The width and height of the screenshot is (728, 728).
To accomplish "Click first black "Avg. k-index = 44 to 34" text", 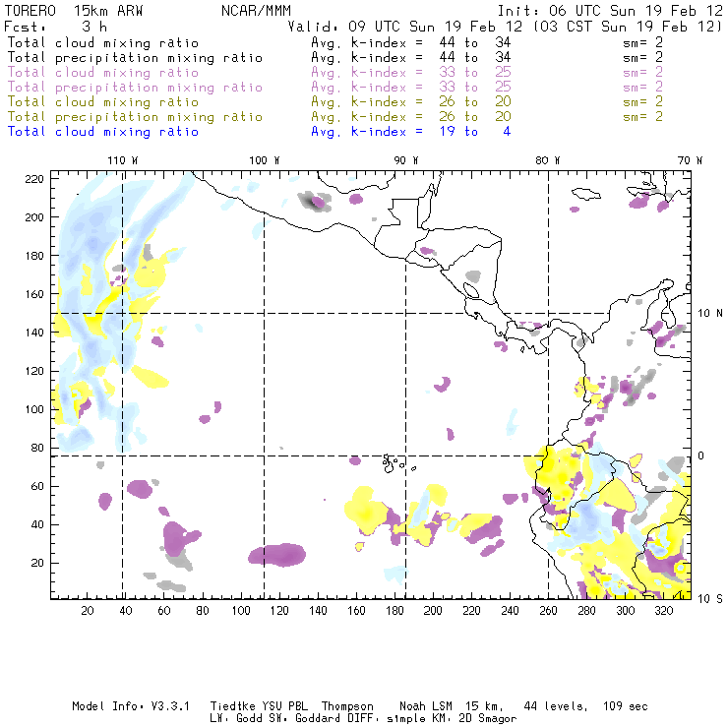I will pyautogui.click(x=411, y=42).
